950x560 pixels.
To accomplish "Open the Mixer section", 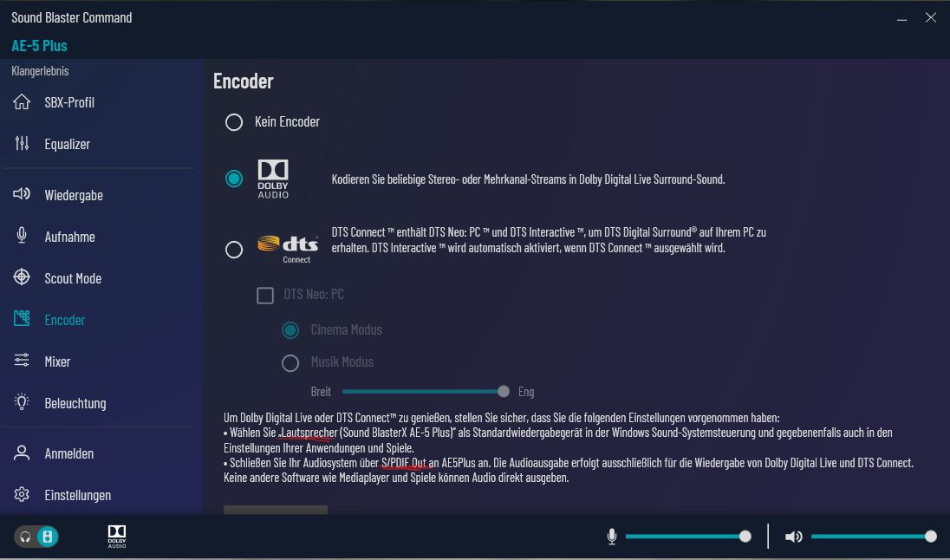I will (x=57, y=361).
